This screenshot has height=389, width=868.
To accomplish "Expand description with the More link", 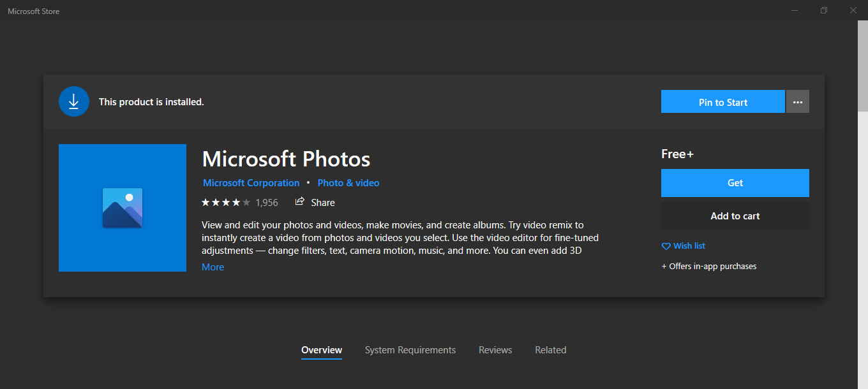I will coord(213,267).
